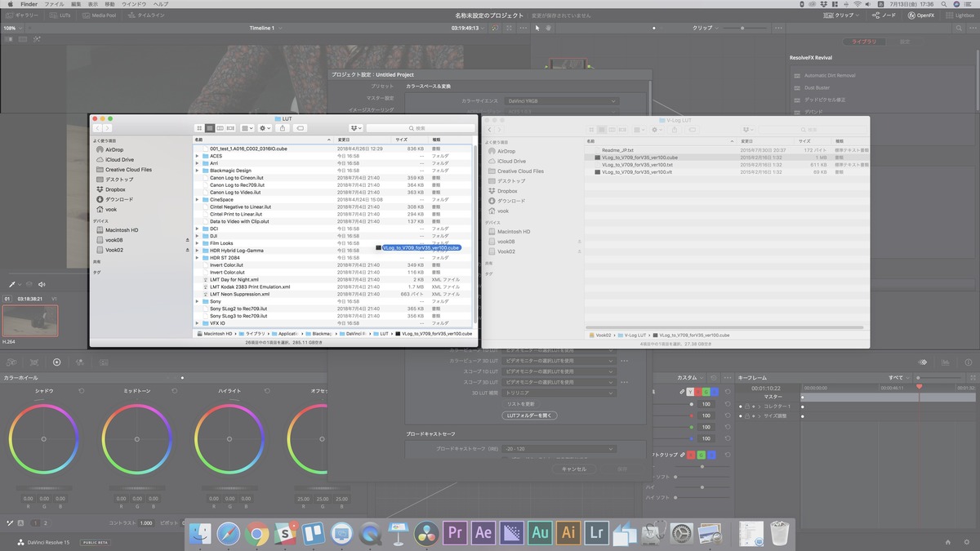Open the Dropbox toolbar menu
This screenshot has height=551, width=980.
tap(355, 128)
